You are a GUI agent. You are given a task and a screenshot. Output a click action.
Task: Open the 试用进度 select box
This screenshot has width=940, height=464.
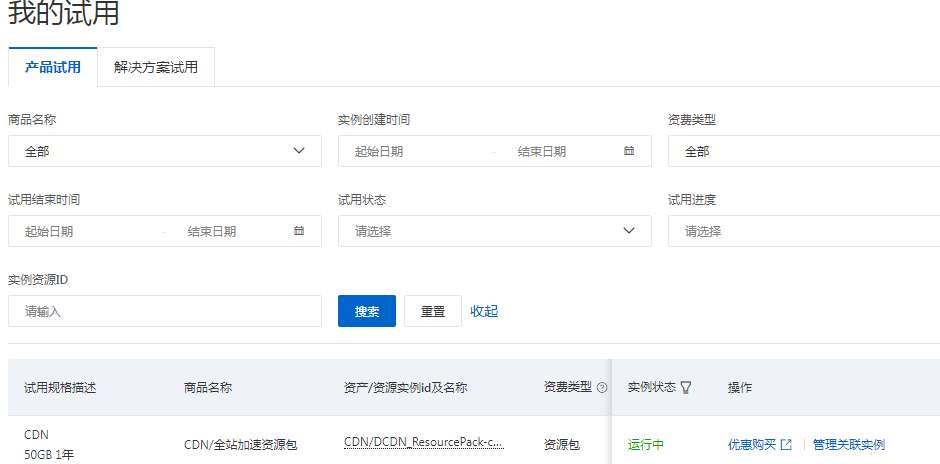tap(803, 231)
